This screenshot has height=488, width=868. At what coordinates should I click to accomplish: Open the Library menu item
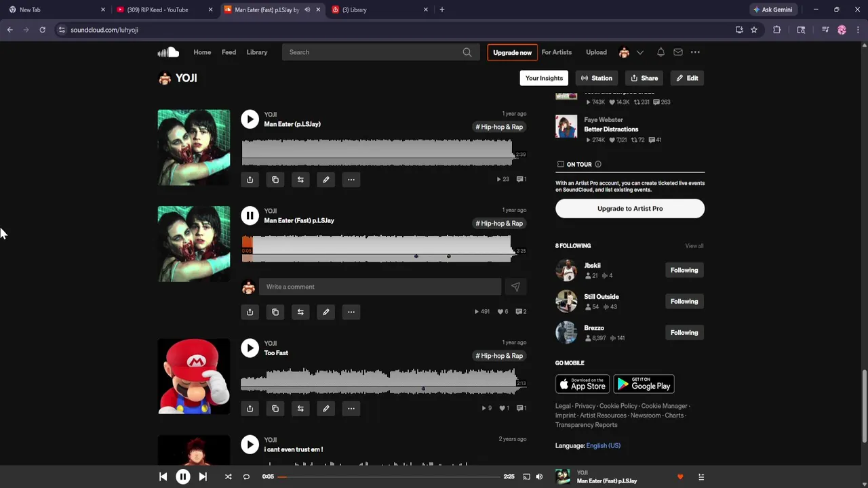tap(257, 52)
